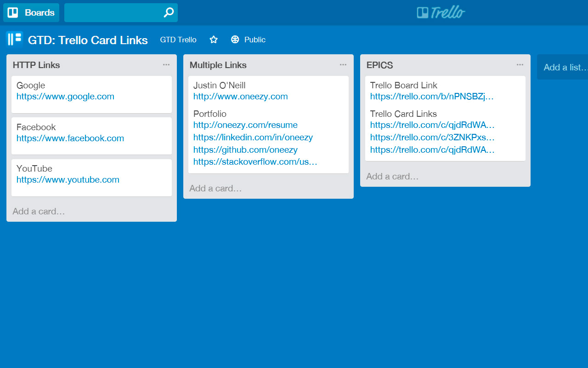Screen dimensions: 588x368
Task: Follow the linkedin.com/in/oneezy link
Action: tap(253, 138)
